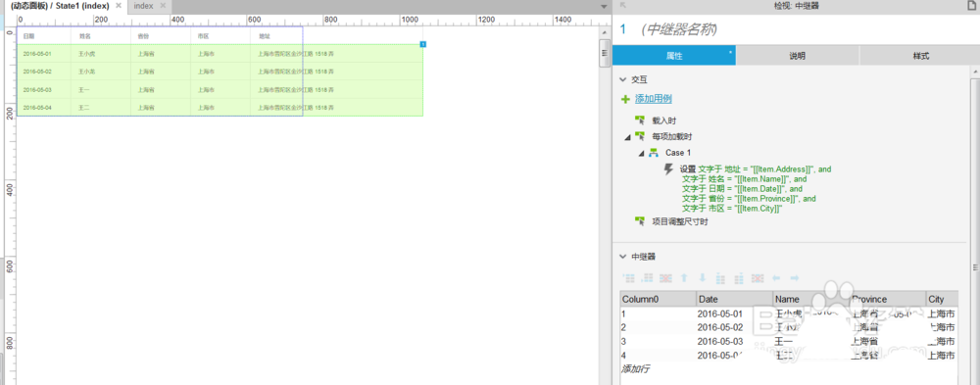Click the add column right icon
This screenshot has height=385, width=980.
tap(739, 277)
